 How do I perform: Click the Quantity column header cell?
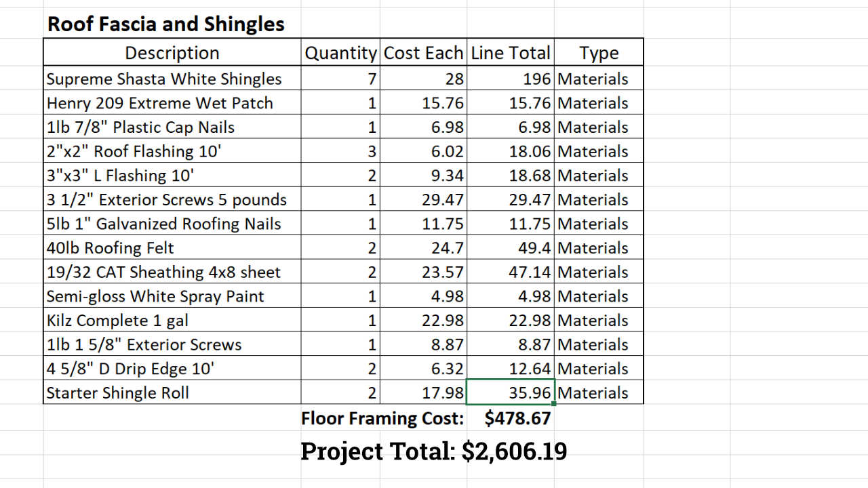pyautogui.click(x=340, y=53)
